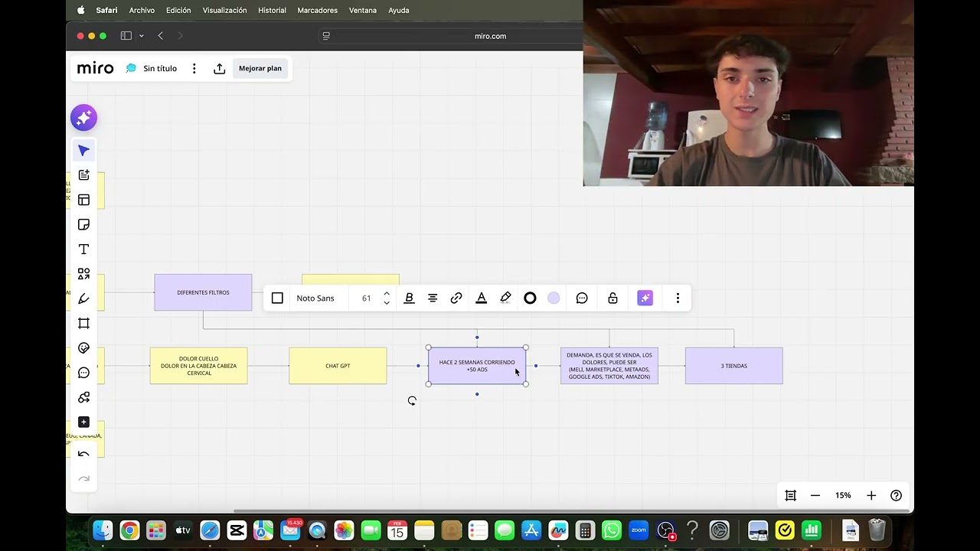Select the CHAT GPT yellow box
The image size is (980, 551).
[x=338, y=366]
